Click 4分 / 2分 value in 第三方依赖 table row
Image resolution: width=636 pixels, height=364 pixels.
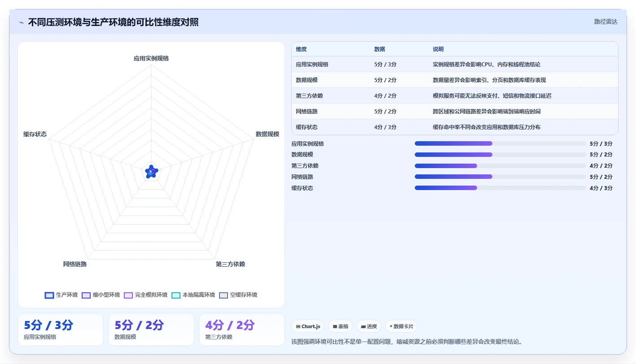tap(385, 96)
